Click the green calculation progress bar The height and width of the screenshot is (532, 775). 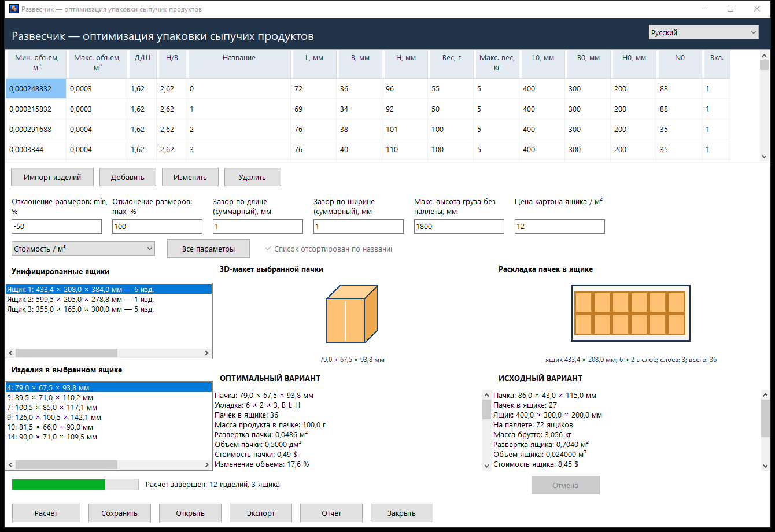pos(75,485)
